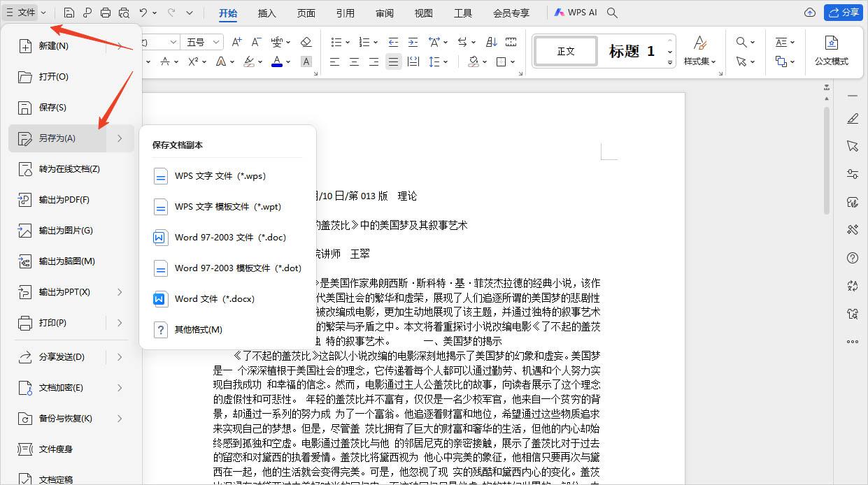The width and height of the screenshot is (868, 485).
Task: Open print preview from quick access bar
Action: pos(124,13)
